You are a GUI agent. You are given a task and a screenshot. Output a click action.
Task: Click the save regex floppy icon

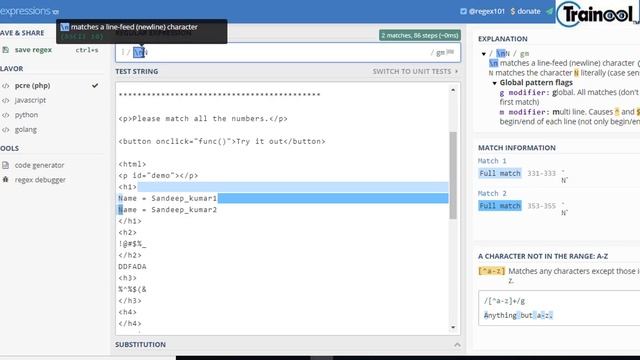5,50
